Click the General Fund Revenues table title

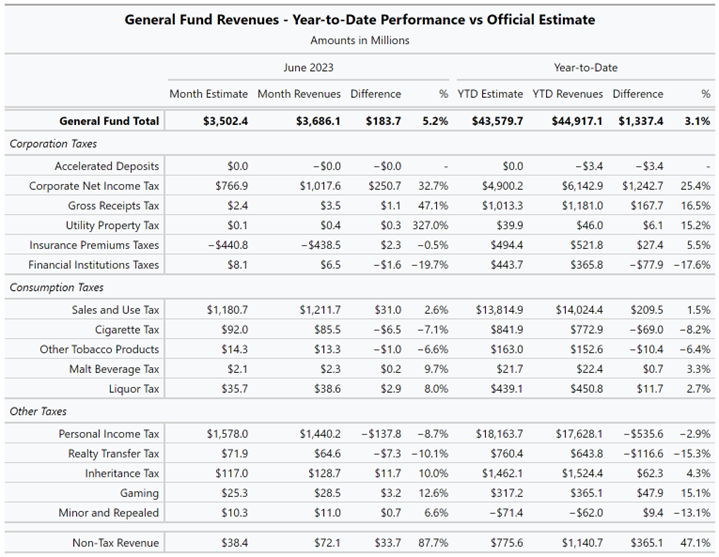(359, 20)
